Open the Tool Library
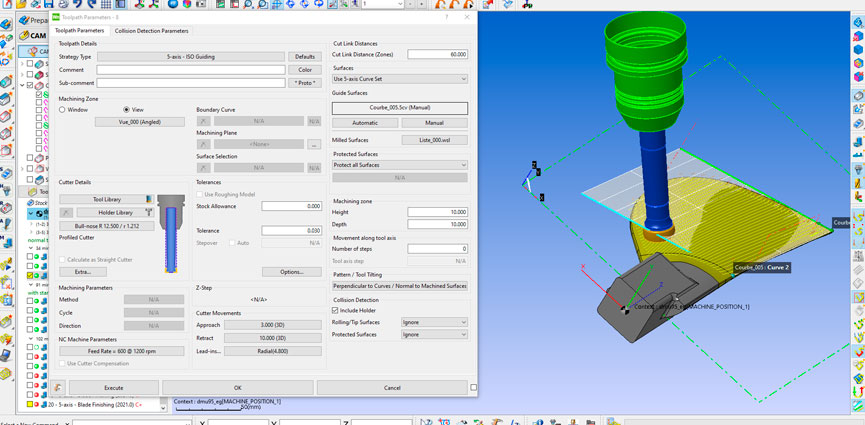This screenshot has height=425, width=865. pos(106,199)
